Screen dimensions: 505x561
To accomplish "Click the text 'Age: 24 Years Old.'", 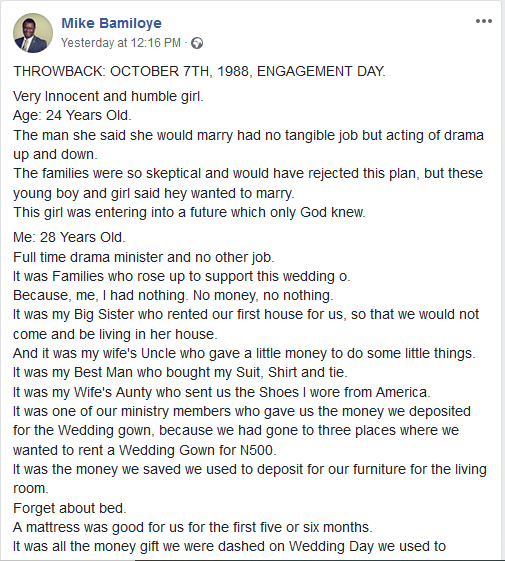I will [x=72, y=115].
